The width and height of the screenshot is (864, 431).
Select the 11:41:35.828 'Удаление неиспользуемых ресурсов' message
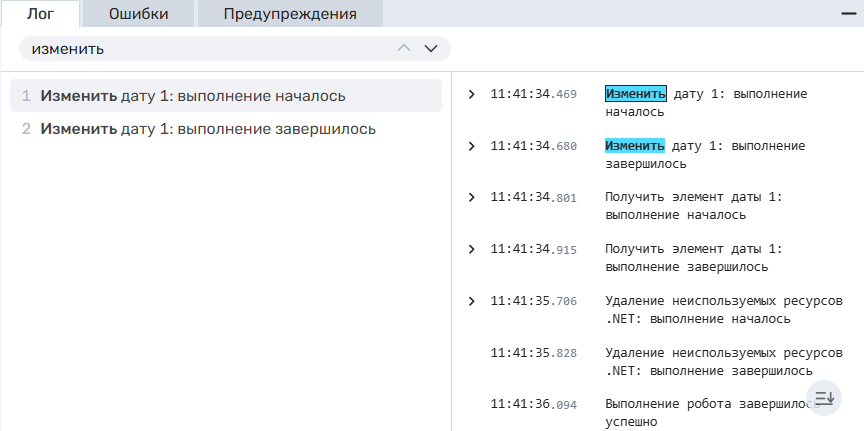point(722,362)
